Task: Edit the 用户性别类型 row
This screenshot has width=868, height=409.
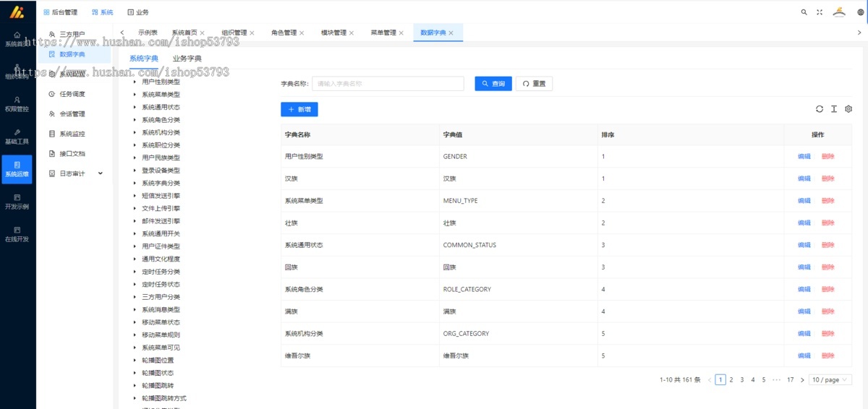Action: click(x=804, y=157)
